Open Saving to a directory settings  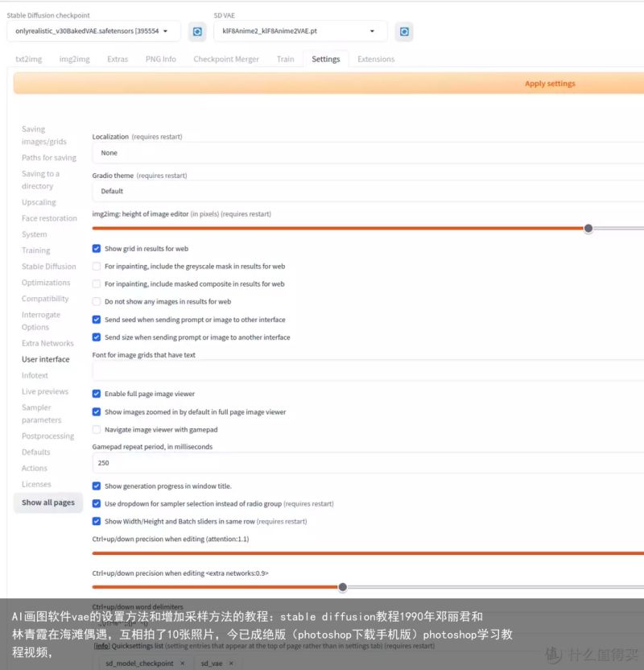(x=40, y=180)
